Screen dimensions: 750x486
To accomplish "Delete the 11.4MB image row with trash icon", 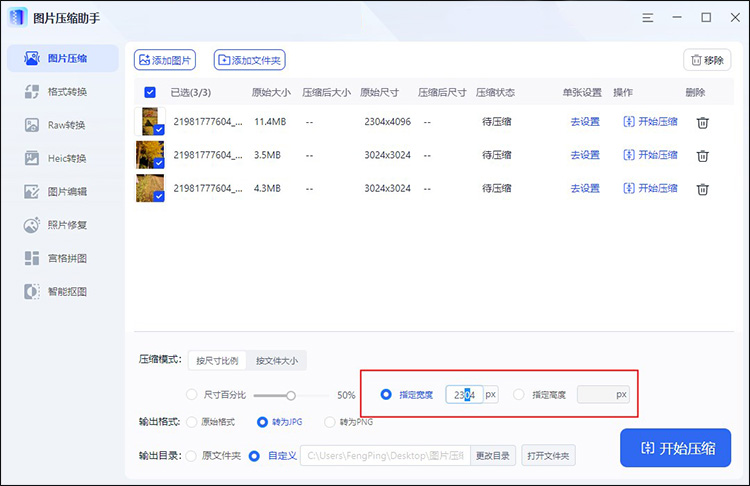I will point(702,122).
